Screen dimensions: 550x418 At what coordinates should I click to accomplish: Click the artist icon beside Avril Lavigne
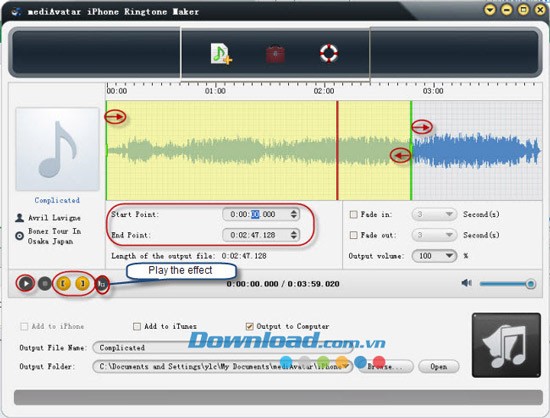point(19,218)
